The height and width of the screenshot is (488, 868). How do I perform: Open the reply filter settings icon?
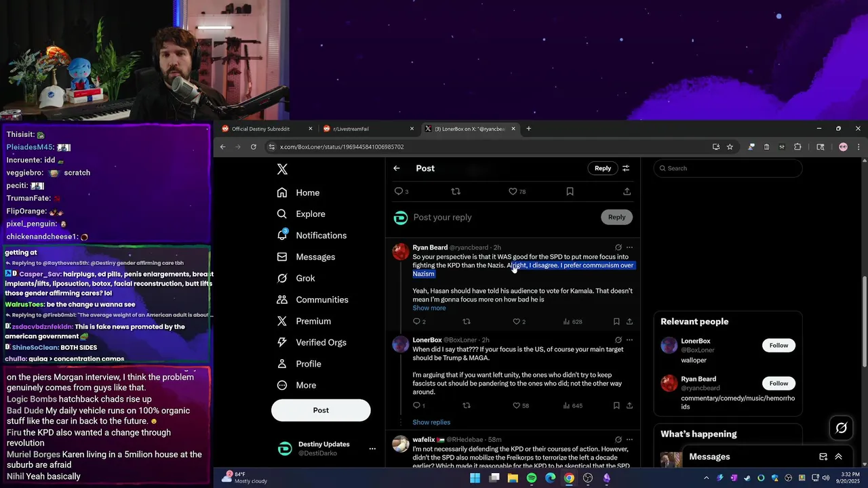point(626,168)
